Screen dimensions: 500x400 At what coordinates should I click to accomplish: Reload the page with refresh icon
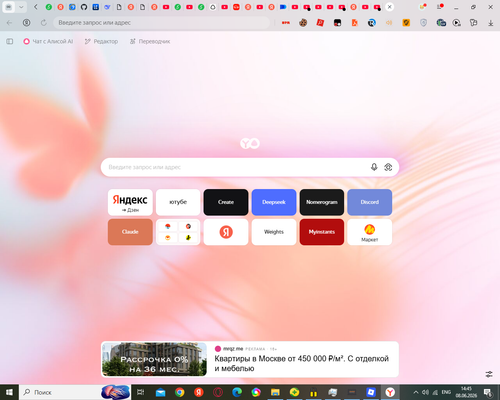(44, 23)
